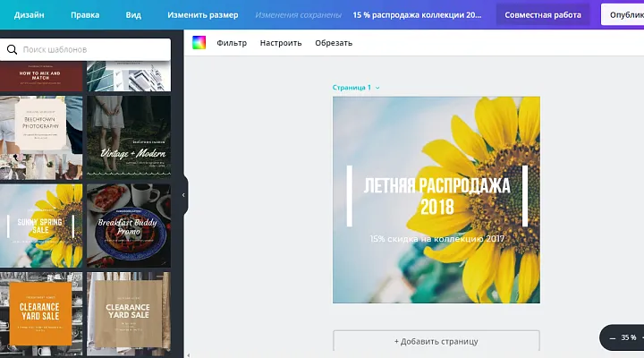Open the zoom level 35% menu
The image size is (644, 358).
(x=629, y=337)
